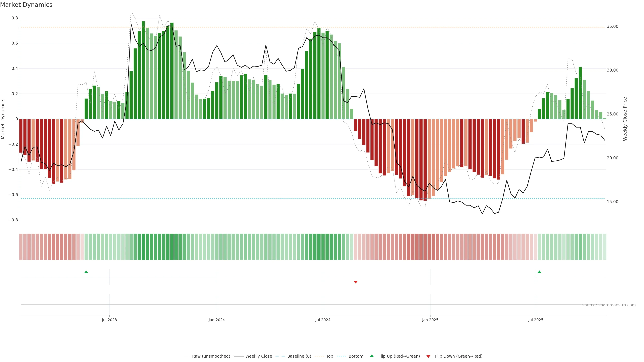The height and width of the screenshot is (362, 644).
Task: Click the first green Flip Up triangle marker
Action: point(86,272)
